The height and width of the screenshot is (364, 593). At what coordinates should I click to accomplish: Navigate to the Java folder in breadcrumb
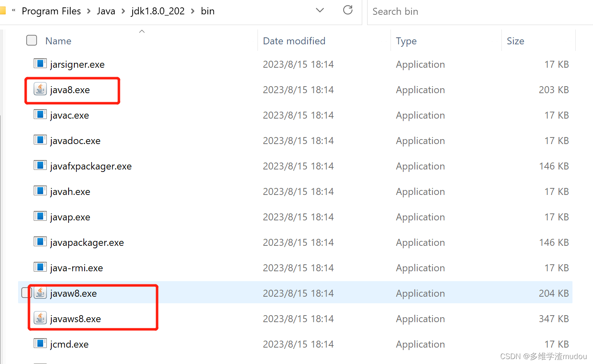point(106,11)
